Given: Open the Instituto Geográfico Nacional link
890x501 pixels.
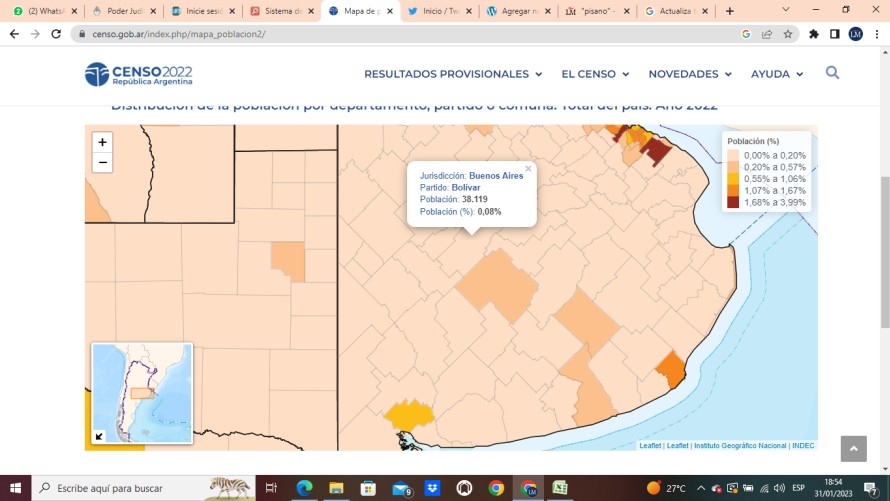Looking at the screenshot, I should pyautogui.click(x=740, y=445).
